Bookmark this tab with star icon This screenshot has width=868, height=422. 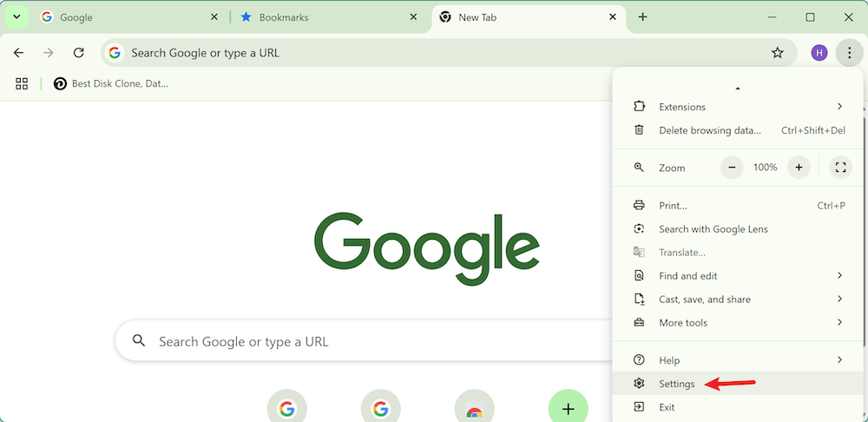(x=778, y=53)
